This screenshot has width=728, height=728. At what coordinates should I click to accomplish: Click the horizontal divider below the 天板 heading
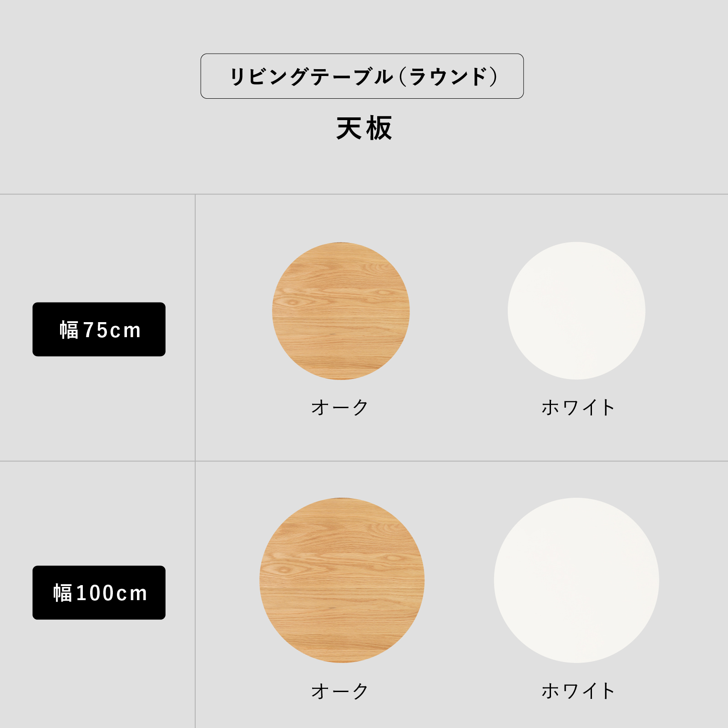click(364, 194)
